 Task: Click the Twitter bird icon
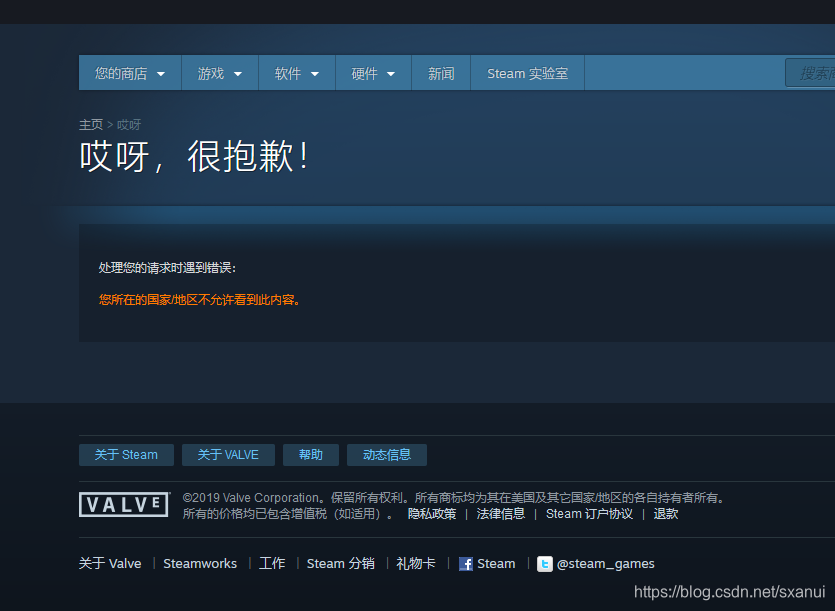click(544, 564)
